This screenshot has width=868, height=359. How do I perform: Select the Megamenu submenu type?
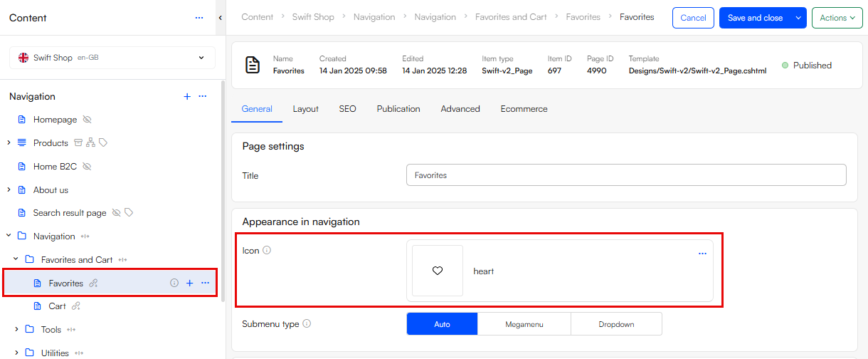coord(524,324)
